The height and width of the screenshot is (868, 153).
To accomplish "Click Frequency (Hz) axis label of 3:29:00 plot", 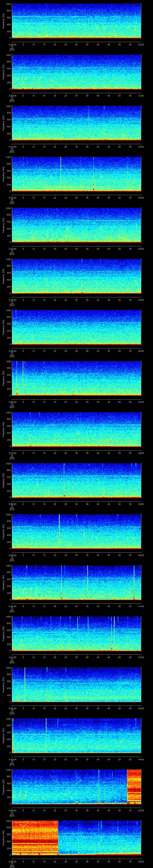I will pyautogui.click(x=3, y=21).
